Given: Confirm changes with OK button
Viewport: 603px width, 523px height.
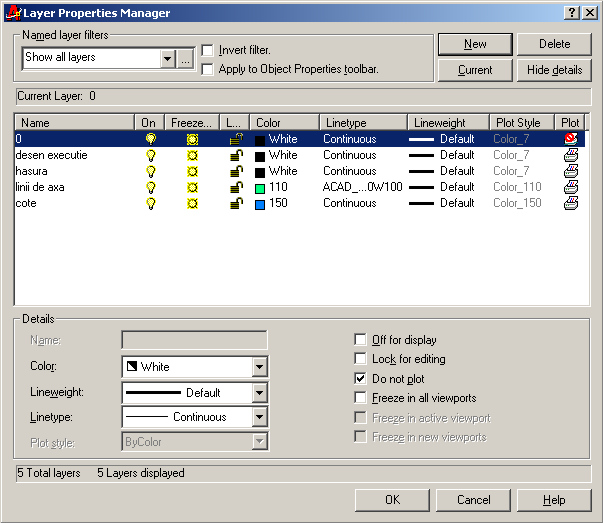Looking at the screenshot, I should pos(392,500).
